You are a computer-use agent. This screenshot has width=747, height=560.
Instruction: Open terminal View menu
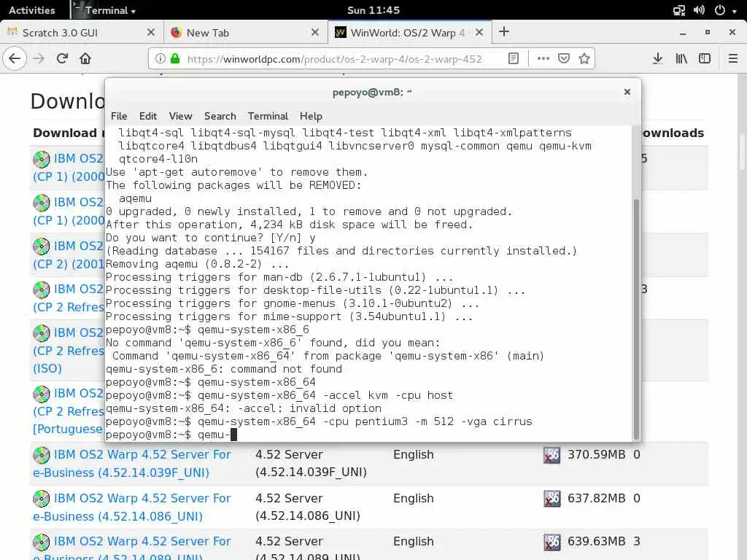tap(181, 116)
